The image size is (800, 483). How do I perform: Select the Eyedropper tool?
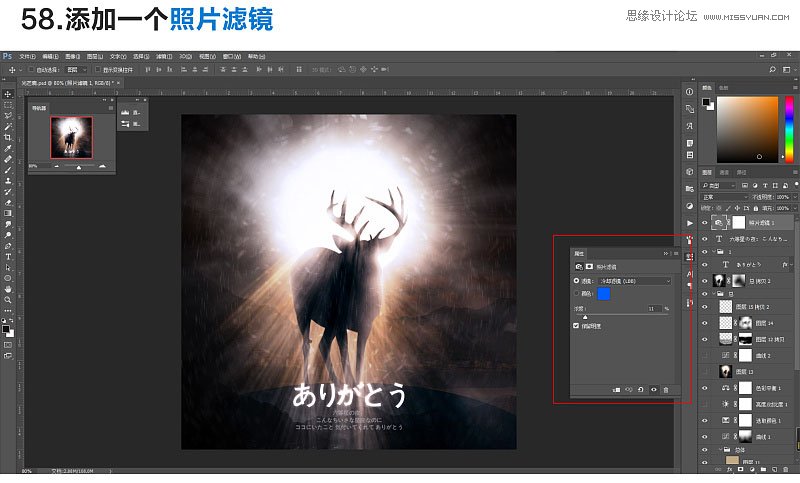coord(8,148)
